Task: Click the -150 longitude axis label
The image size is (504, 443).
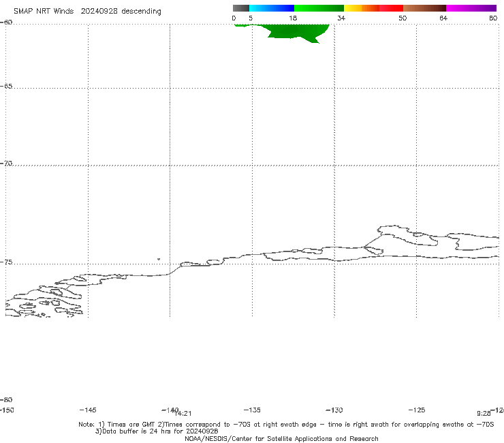Action: pyautogui.click(x=7, y=410)
